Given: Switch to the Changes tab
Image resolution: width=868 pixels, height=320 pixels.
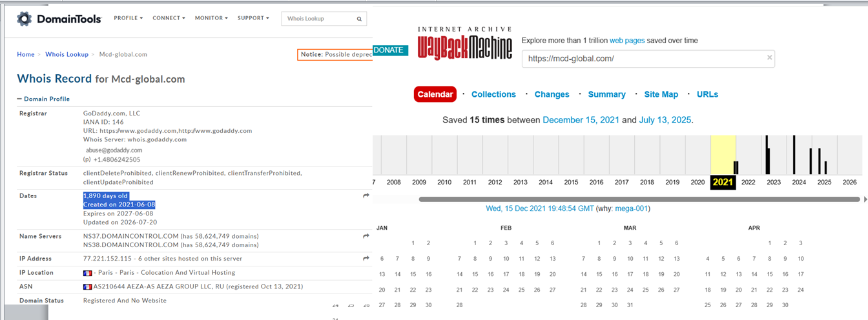Looking at the screenshot, I should click(552, 94).
